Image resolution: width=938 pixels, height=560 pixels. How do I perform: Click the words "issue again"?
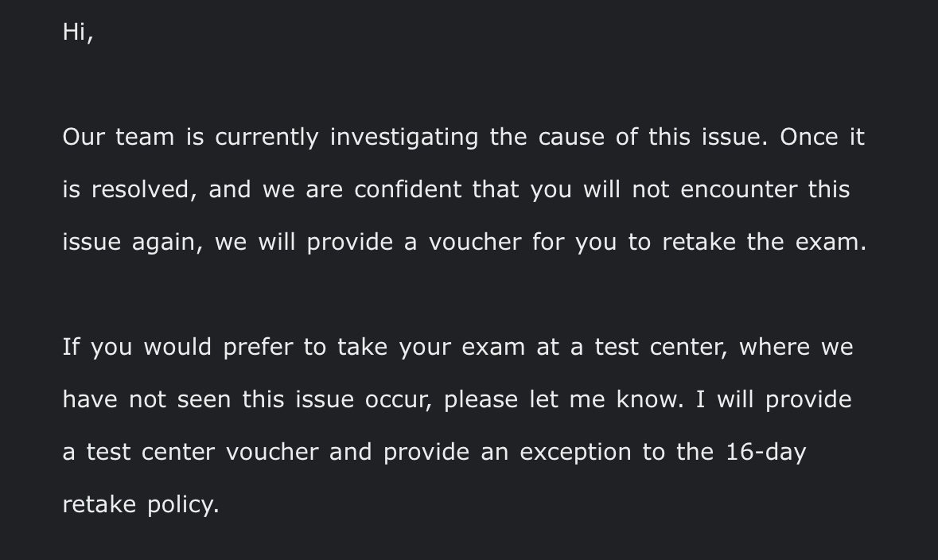tap(127, 242)
